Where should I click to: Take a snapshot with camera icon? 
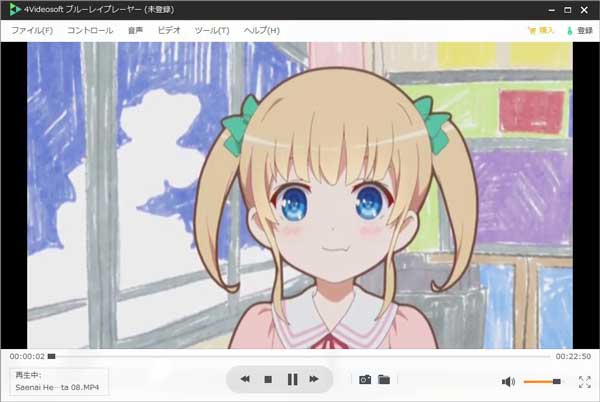coord(365,379)
